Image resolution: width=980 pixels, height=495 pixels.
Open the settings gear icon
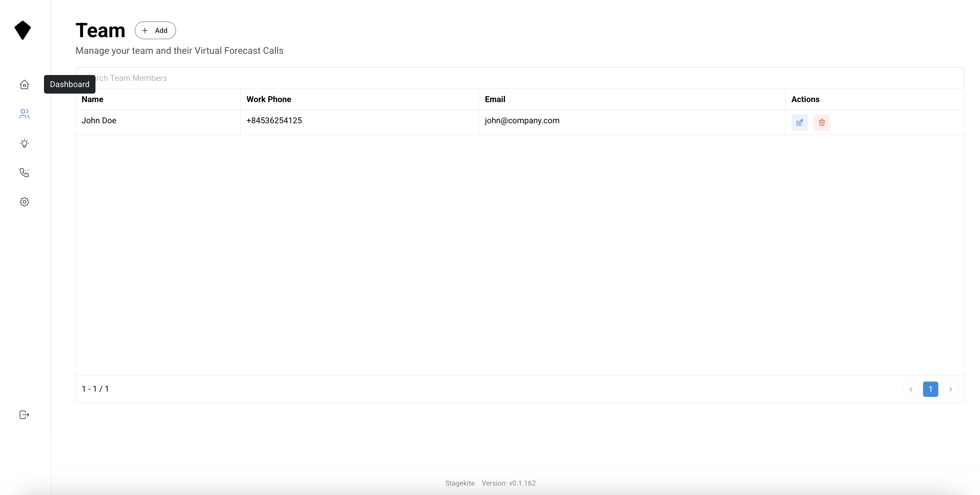[24, 202]
